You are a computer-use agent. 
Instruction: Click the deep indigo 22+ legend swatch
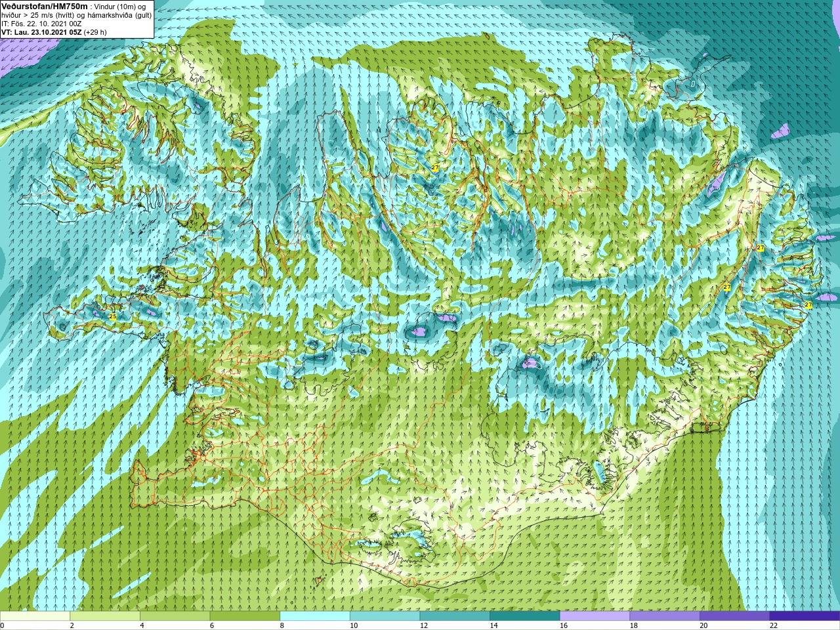tap(805, 616)
